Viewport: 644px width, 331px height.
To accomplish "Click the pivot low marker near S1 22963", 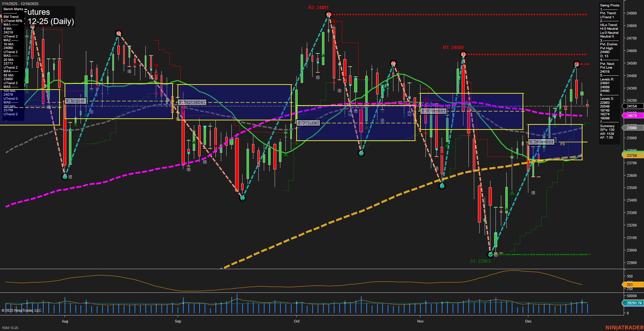I will coord(490,254).
